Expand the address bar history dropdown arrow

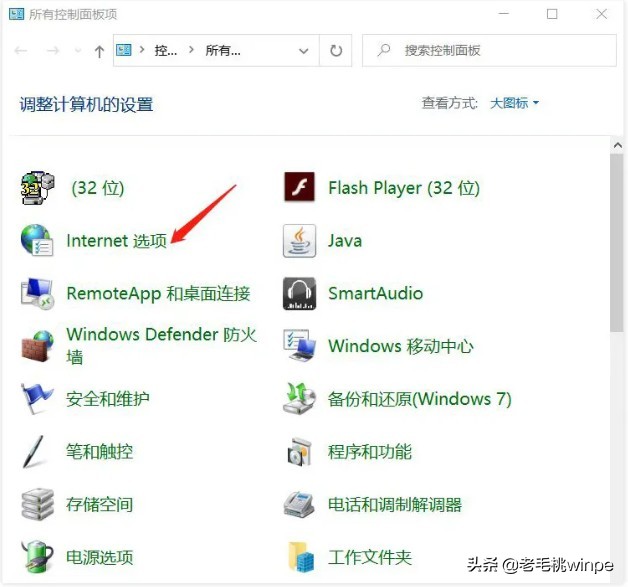pos(304,50)
